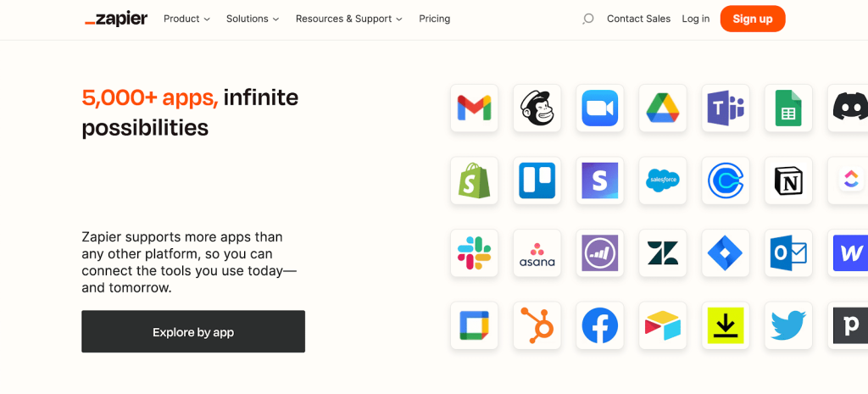The image size is (868, 394).
Task: Click the Jira app icon
Action: (x=726, y=252)
